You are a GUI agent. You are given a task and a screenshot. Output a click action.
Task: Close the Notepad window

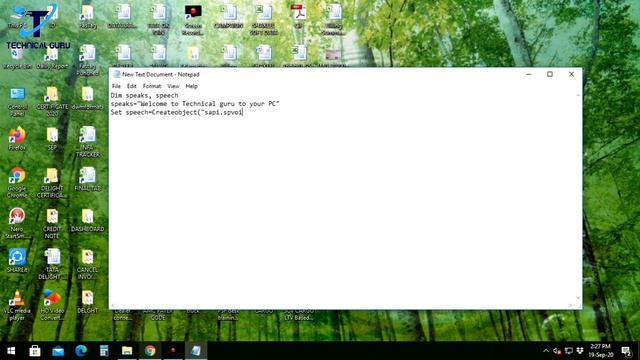[571, 74]
